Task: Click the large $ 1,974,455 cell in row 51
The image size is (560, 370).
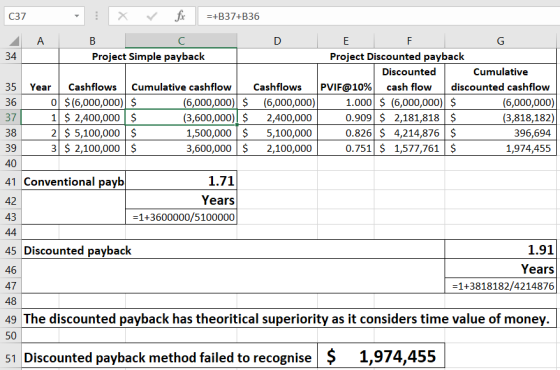Action: (x=381, y=356)
